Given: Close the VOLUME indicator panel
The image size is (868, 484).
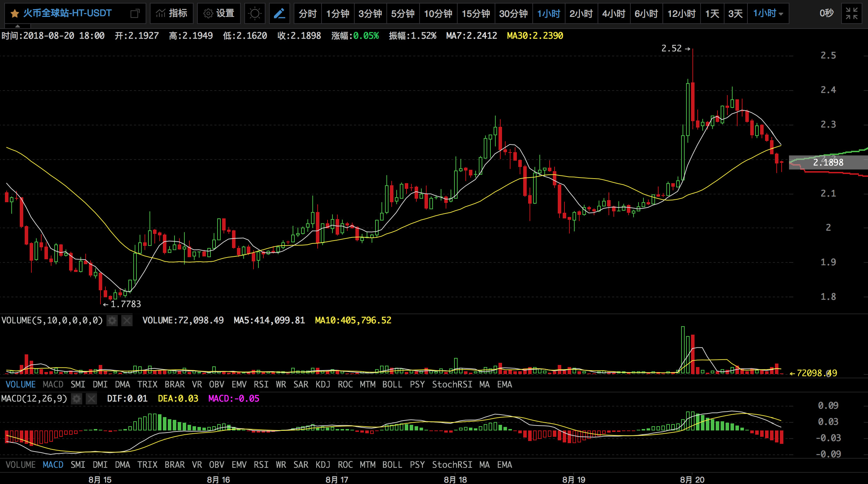Looking at the screenshot, I should coord(127,321).
